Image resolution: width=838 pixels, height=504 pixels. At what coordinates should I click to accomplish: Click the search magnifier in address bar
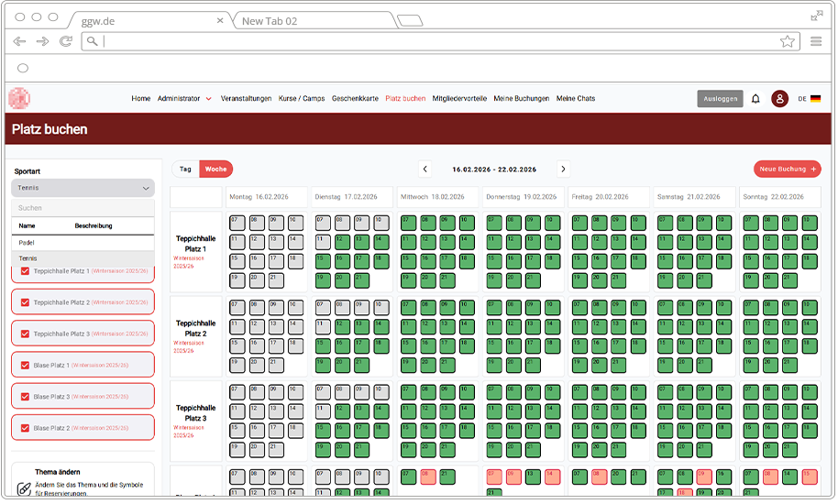tap(93, 41)
